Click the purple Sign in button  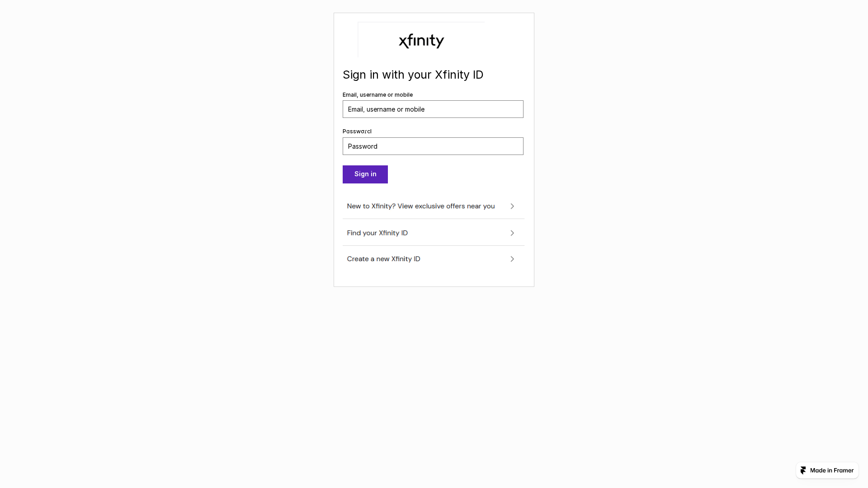point(365,174)
